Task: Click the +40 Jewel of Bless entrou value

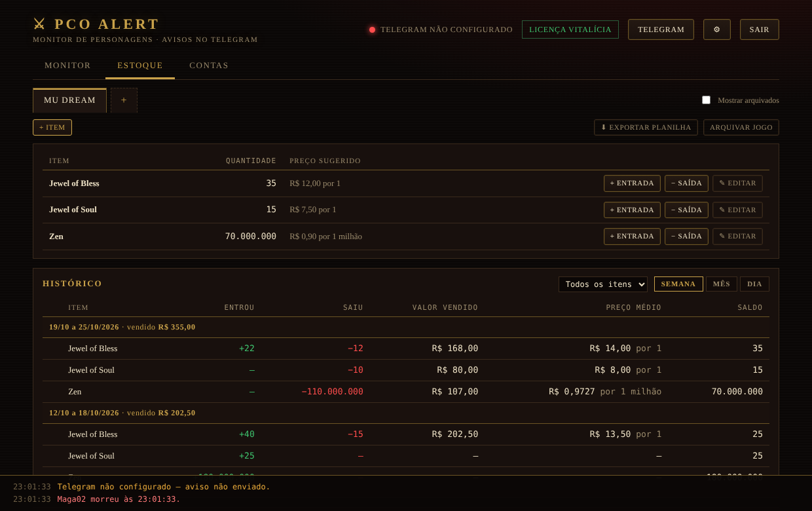Action: click(247, 434)
